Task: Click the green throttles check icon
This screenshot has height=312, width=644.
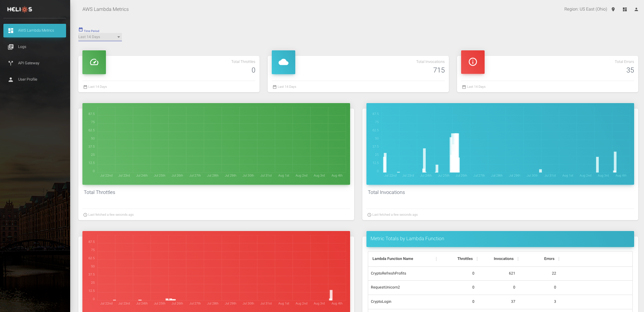Action: (x=94, y=62)
